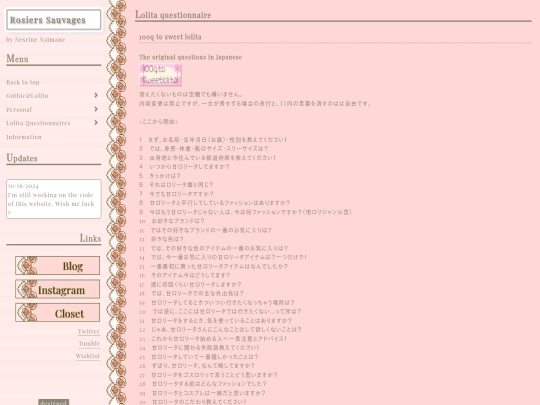Click Japanese question number 1 line
The width and height of the screenshot is (540, 405).
pos(213,139)
